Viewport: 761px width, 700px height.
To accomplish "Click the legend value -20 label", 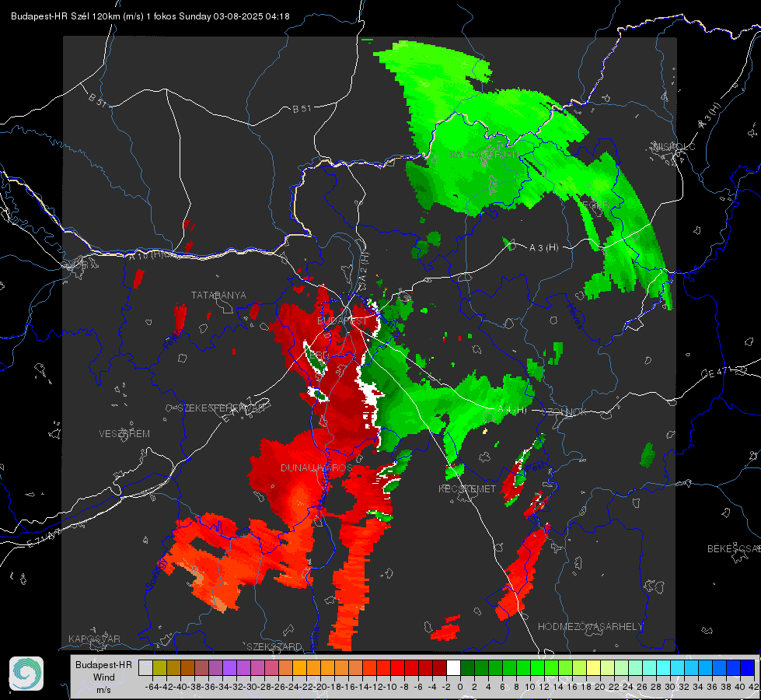I will coord(321,687).
